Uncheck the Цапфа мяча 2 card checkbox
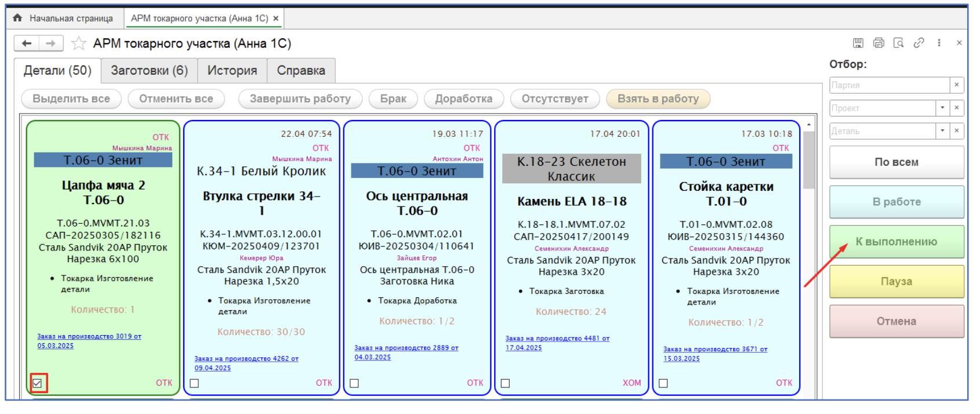Screen dimensions: 980x414 coord(38,383)
